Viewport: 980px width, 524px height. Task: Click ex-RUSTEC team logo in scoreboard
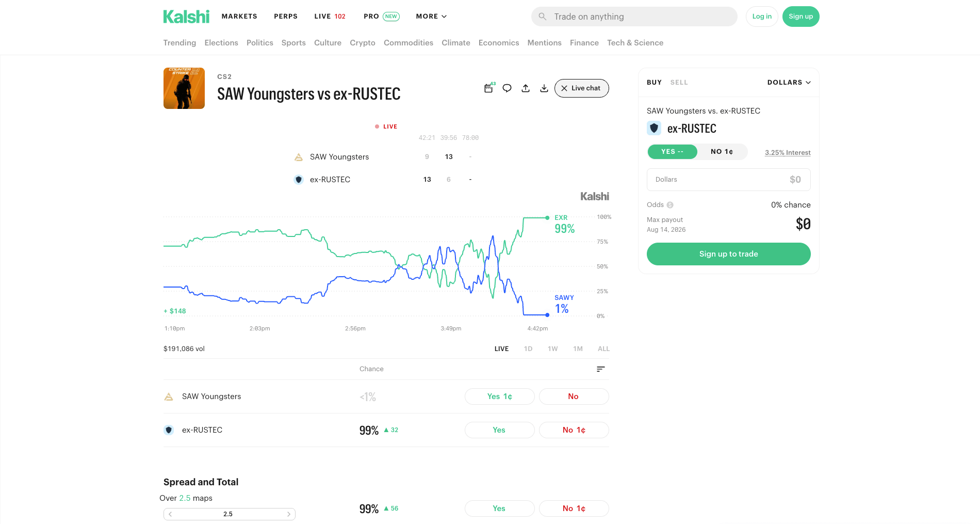(x=299, y=180)
